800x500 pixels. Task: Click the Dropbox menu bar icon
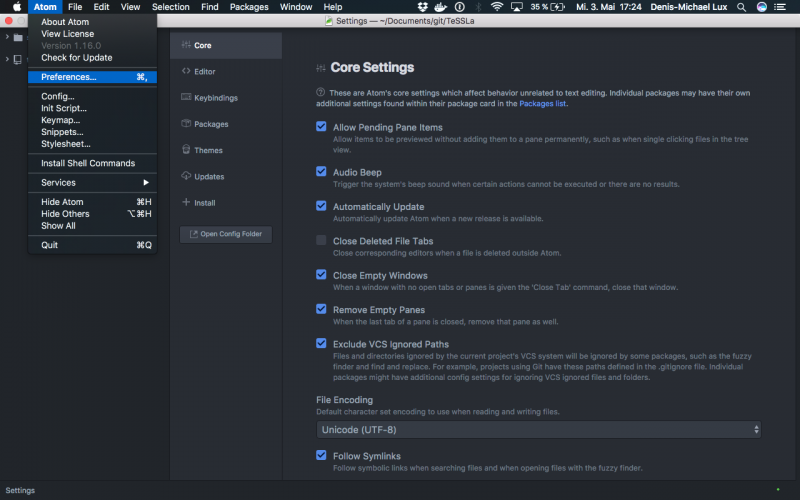[422, 7]
